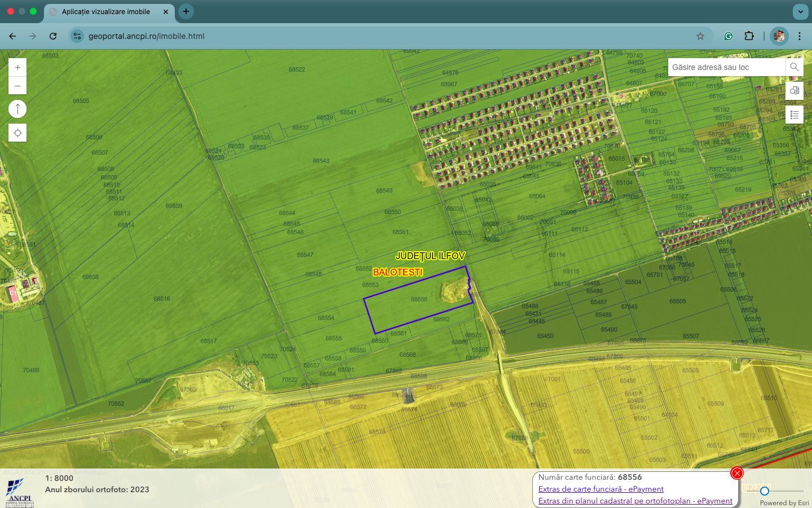Open Chrome three-dot menu
This screenshot has width=812, height=508.
(x=799, y=36)
